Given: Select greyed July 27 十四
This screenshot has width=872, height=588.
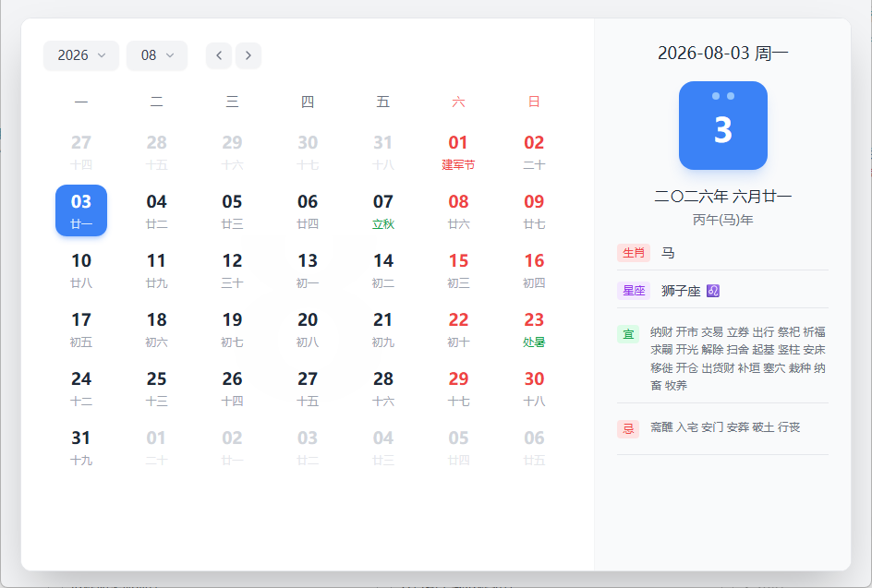Looking at the screenshot, I should coord(81,151).
